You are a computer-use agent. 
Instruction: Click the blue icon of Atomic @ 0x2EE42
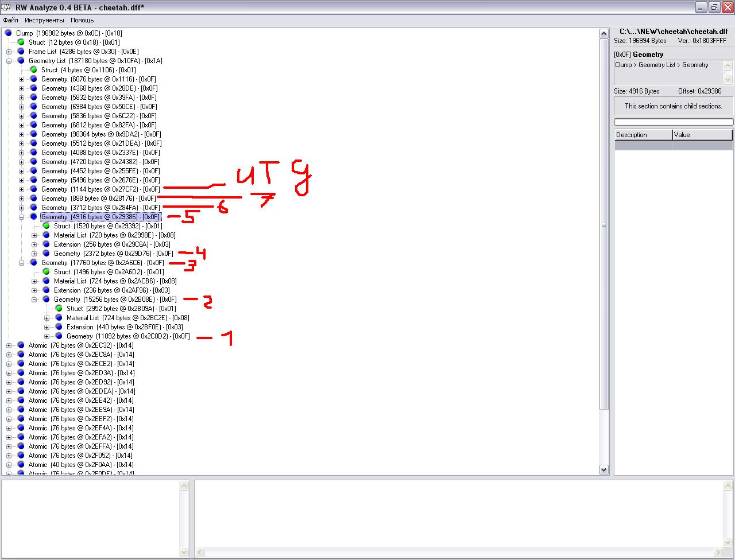coord(21,400)
